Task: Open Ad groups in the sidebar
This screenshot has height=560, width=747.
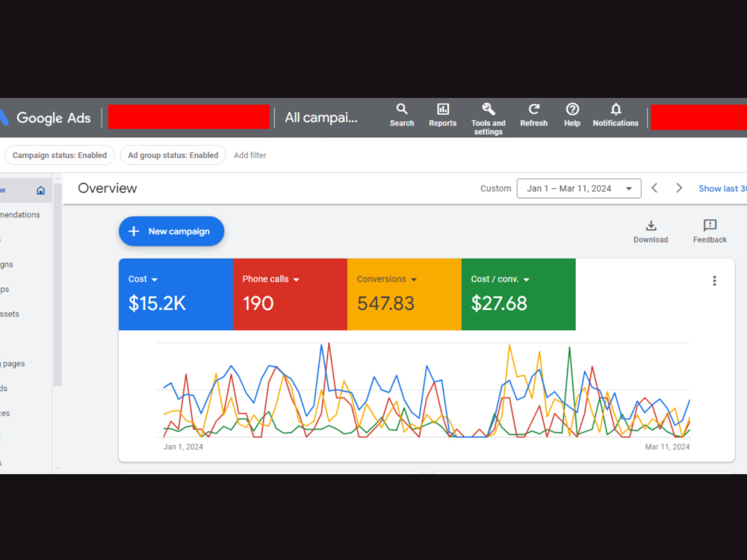Action: click(x=4, y=289)
